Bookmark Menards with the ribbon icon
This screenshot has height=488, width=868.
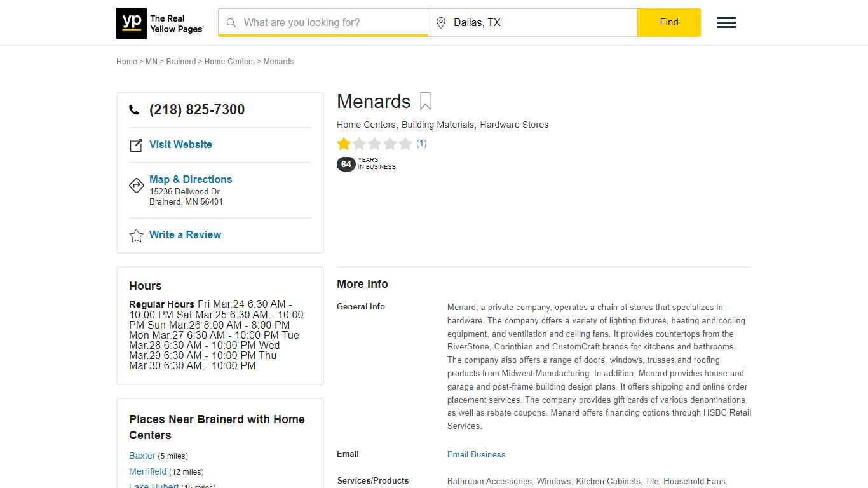(x=425, y=102)
